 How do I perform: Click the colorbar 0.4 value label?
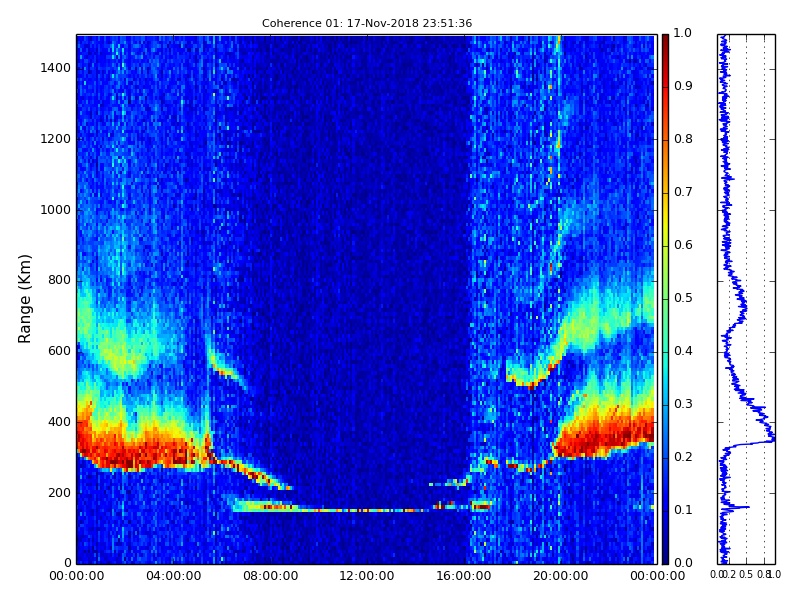(683, 351)
